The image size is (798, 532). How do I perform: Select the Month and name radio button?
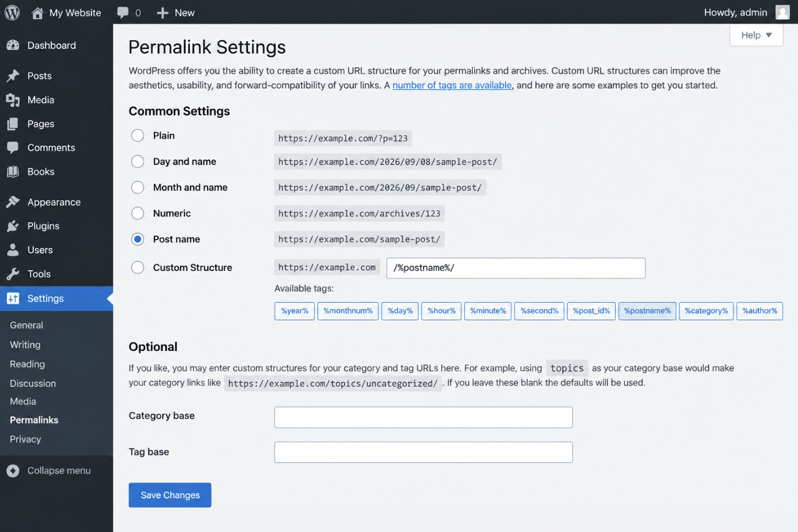137,188
